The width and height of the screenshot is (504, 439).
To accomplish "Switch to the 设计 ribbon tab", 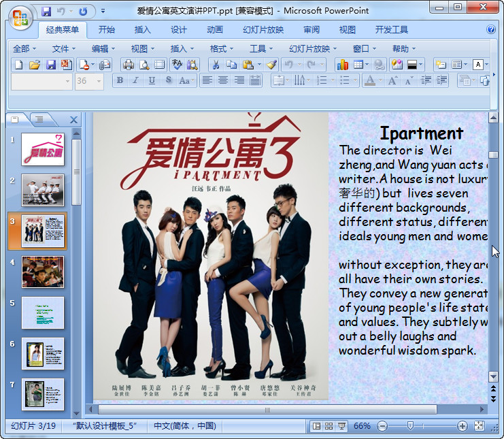I will 178,30.
